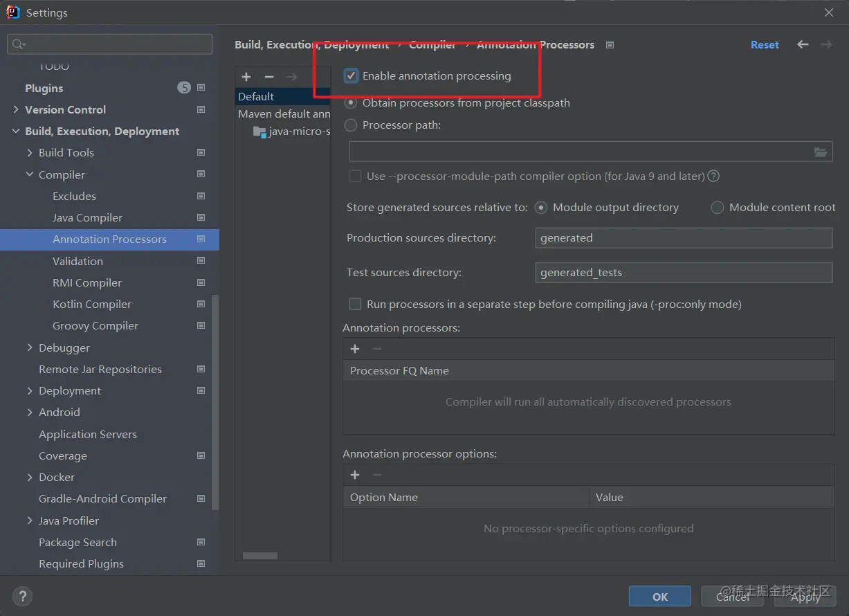The image size is (849, 616).
Task: Expand the Build Tools node
Action: click(30, 152)
